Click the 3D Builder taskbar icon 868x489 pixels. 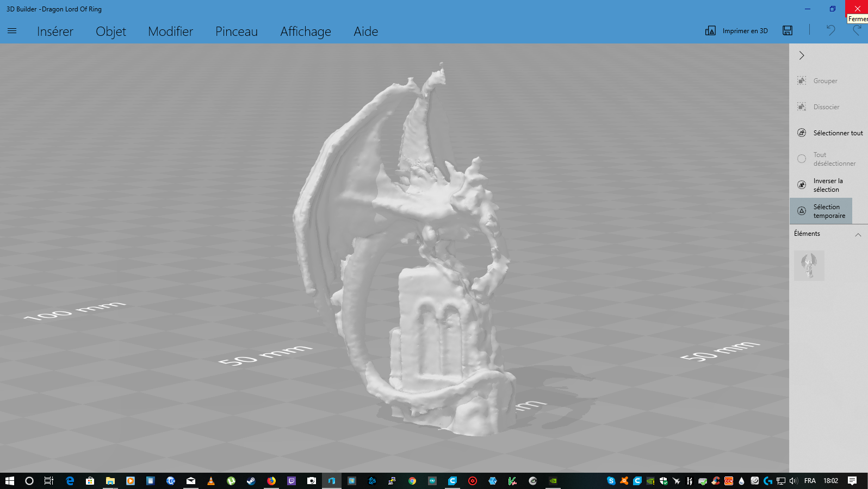point(332,481)
